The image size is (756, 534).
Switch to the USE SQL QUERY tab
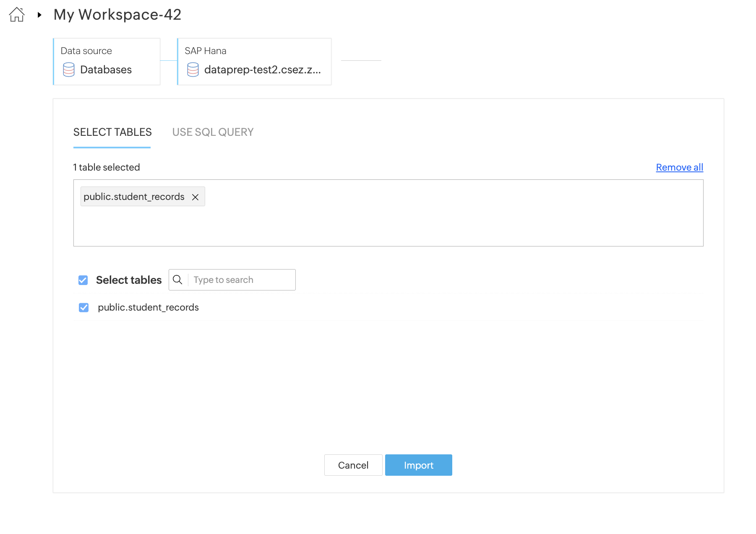tap(213, 132)
